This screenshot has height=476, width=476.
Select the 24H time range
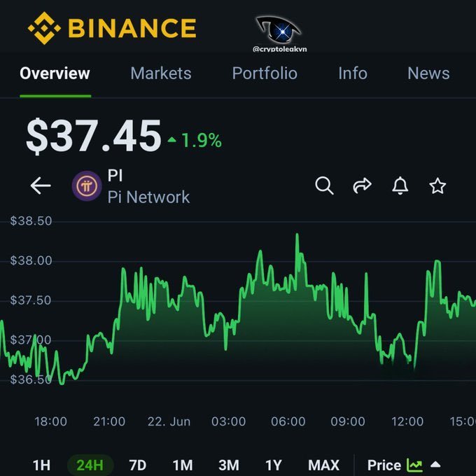[x=90, y=465]
